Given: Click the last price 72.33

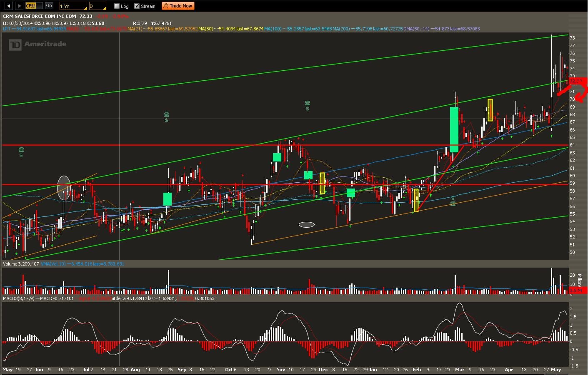Looking at the screenshot, I should point(86,16).
